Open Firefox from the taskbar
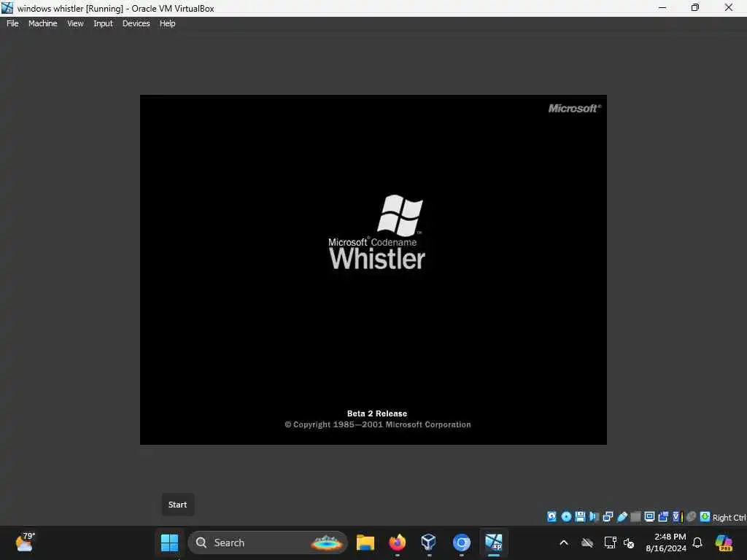The width and height of the screenshot is (747, 560). point(398,542)
